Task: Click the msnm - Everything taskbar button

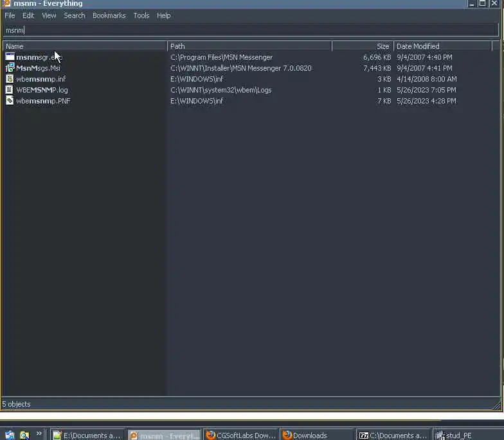Action: point(165,436)
